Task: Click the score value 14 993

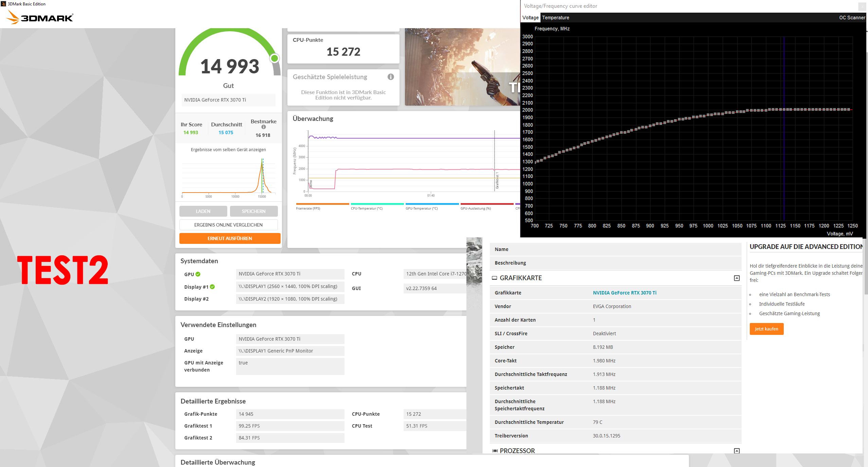Action: [230, 66]
